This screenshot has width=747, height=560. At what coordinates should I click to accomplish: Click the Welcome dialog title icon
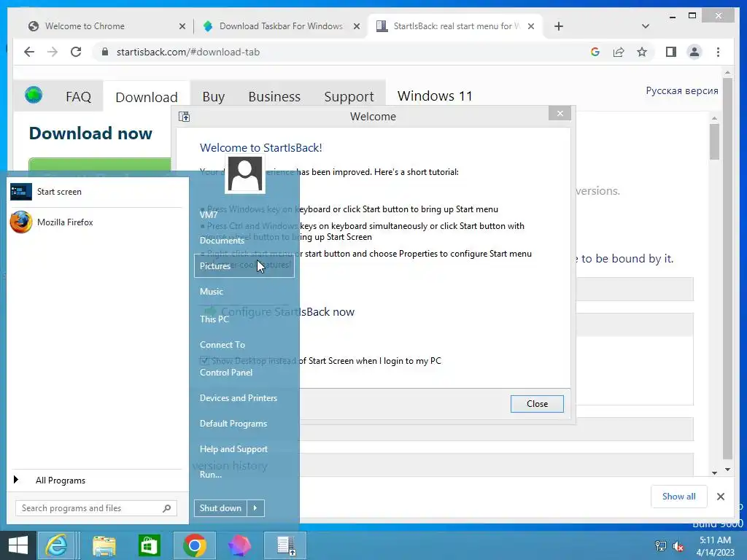point(184,116)
